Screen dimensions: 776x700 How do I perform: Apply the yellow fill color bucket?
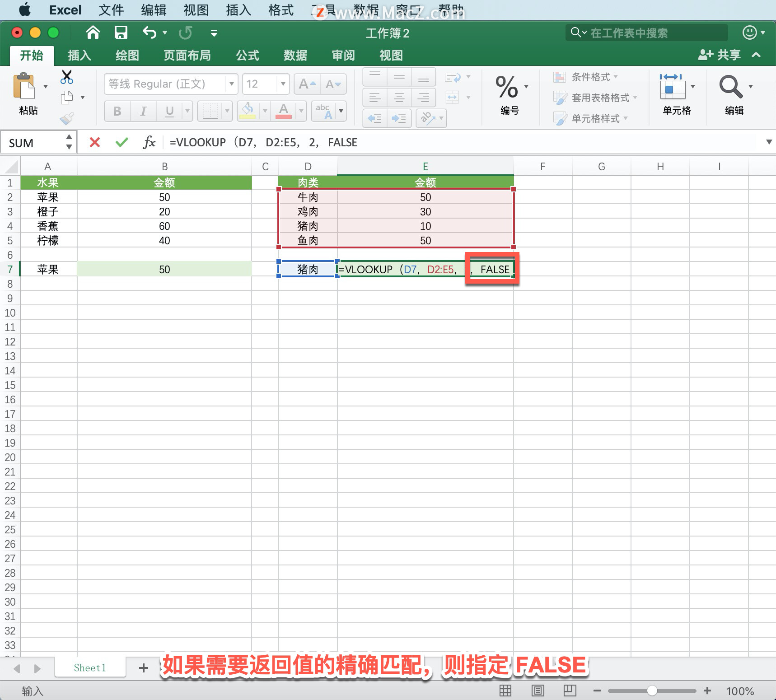pyautogui.click(x=248, y=111)
